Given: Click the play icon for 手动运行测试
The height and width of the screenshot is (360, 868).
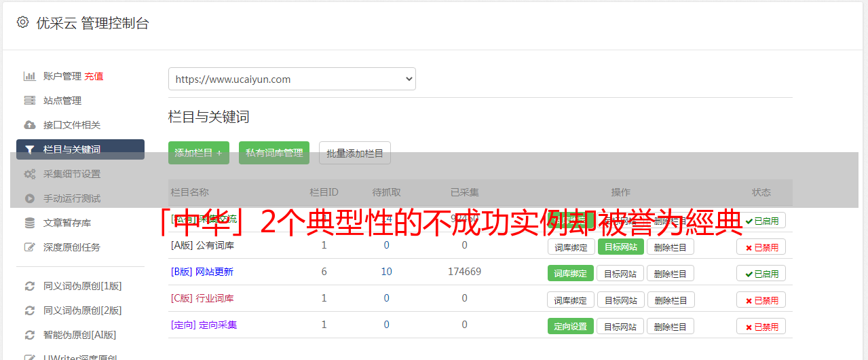Looking at the screenshot, I should tap(29, 198).
